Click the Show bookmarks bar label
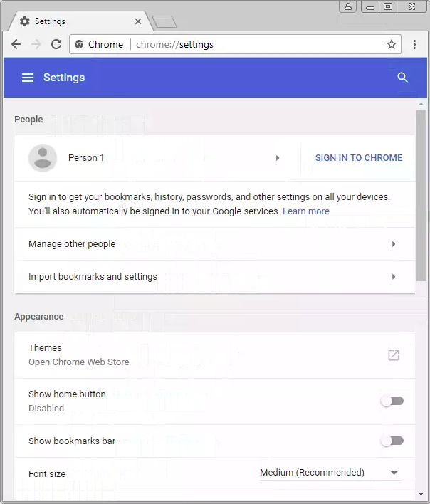This screenshot has height=504, width=430. 72,441
